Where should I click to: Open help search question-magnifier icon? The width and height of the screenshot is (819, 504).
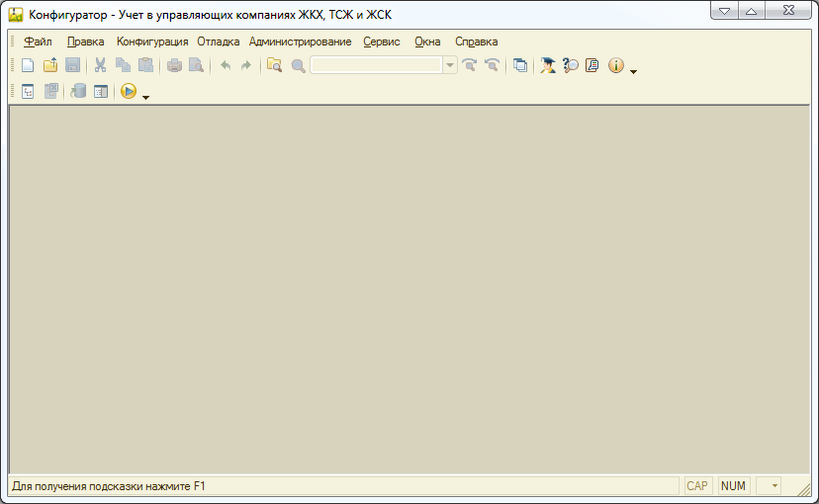pos(571,65)
